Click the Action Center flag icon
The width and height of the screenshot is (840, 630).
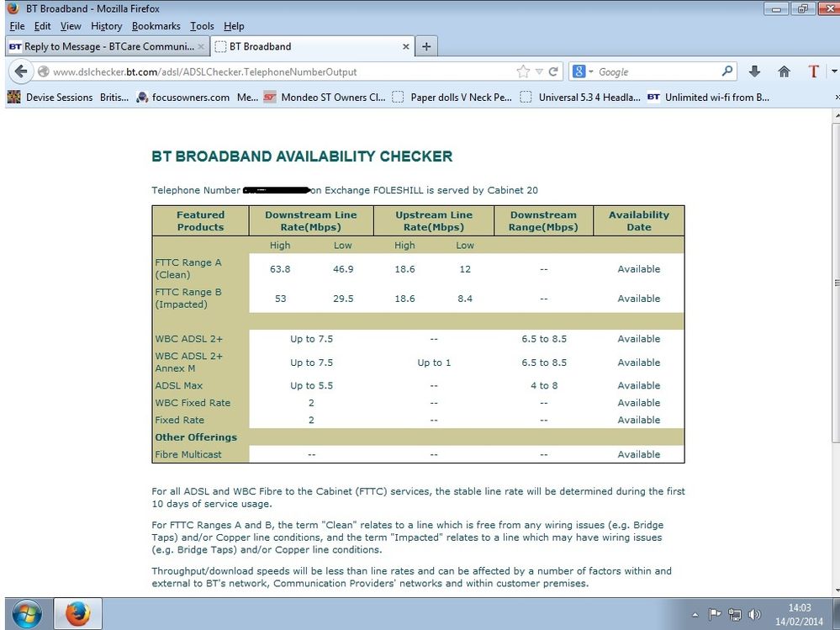(715, 614)
